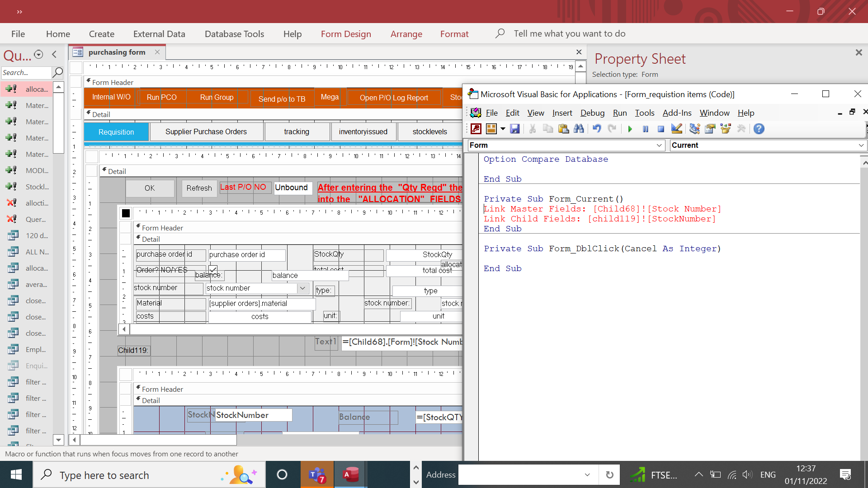
Task: Expand the ribbon chevron in the title bar
Action: 19,12
